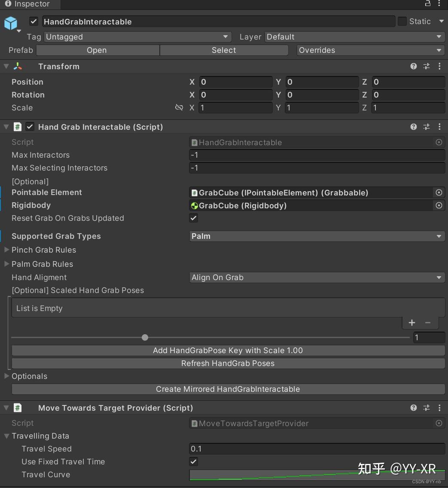Click the presets icon on Hand Grab Interactable
Screen dimensions: 448x488
point(426,127)
